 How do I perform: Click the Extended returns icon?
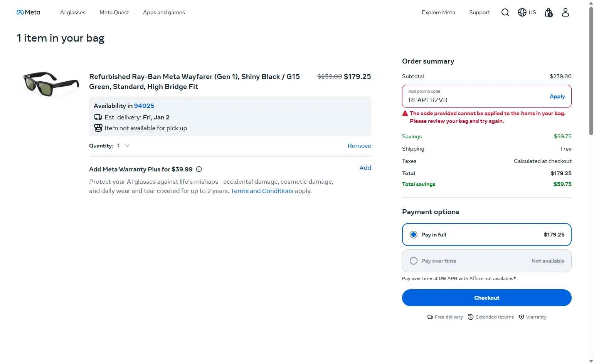tap(470, 317)
